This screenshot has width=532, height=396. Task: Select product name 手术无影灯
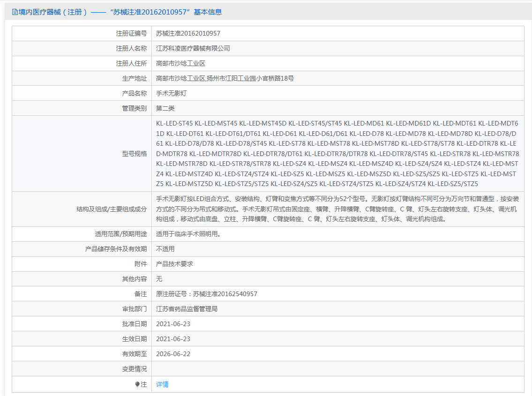click(172, 93)
